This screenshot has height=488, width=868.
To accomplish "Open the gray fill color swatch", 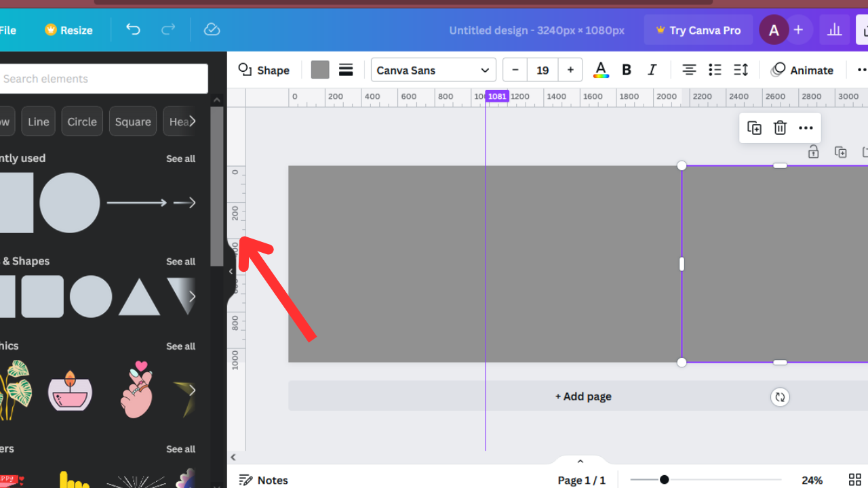I will pyautogui.click(x=320, y=70).
